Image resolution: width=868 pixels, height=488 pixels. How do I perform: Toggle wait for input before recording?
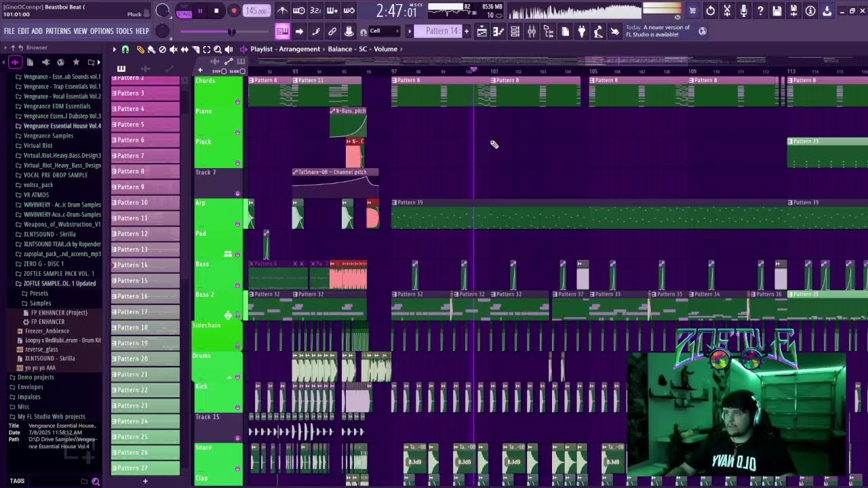tap(299, 11)
